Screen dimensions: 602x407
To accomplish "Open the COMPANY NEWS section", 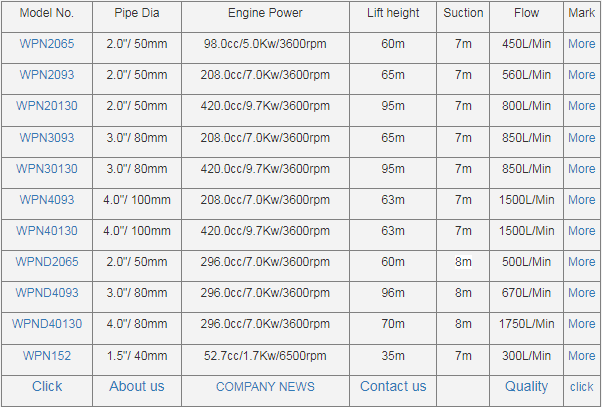I will (x=265, y=387).
